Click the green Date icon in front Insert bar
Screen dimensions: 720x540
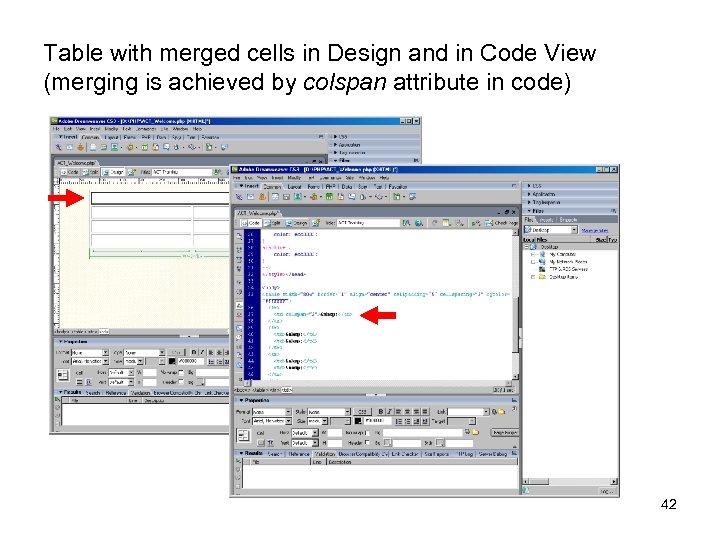329,197
